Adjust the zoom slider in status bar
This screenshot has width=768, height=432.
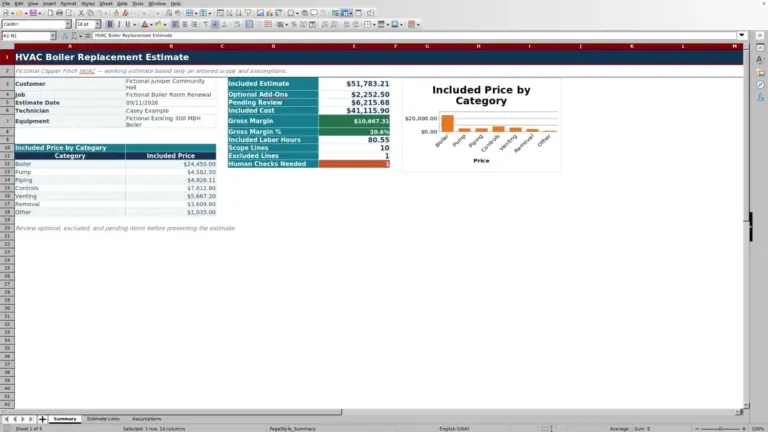720,429
